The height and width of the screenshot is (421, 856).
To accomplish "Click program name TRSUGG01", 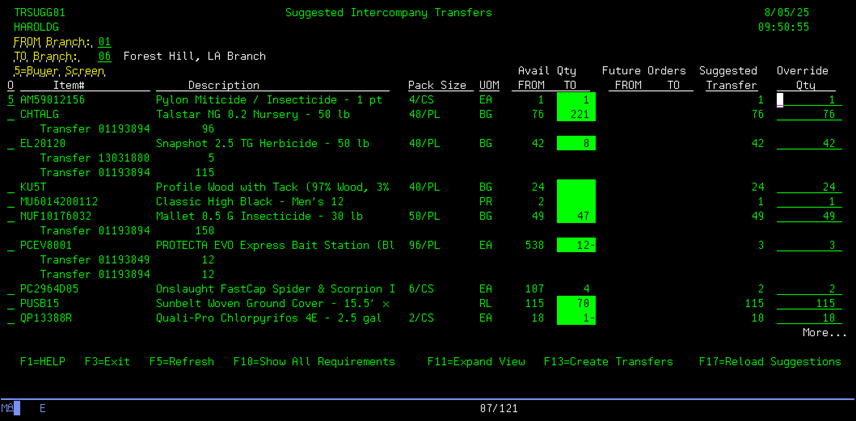I will 39,13.
